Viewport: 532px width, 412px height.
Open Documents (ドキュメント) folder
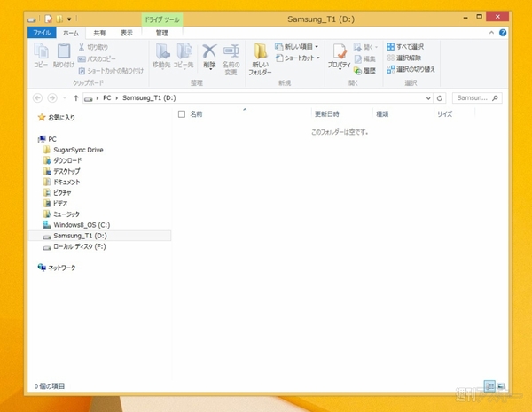(62, 183)
